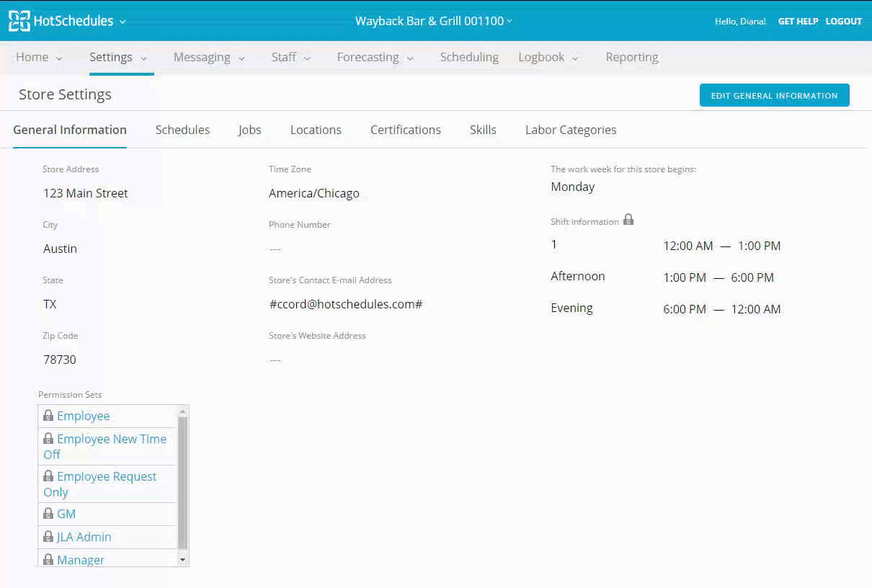Switch to the Locations tab
This screenshot has width=872, height=588.
pyautogui.click(x=316, y=130)
